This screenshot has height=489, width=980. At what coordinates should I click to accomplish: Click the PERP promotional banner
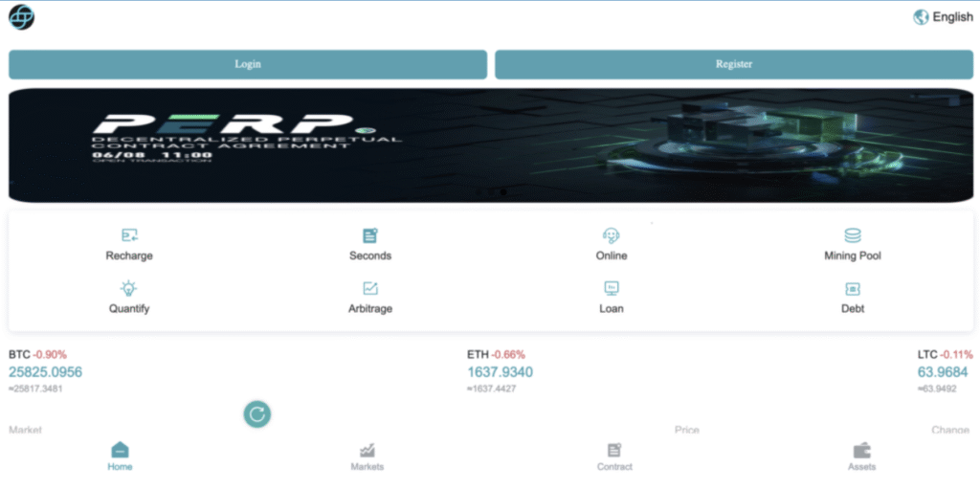(490, 145)
